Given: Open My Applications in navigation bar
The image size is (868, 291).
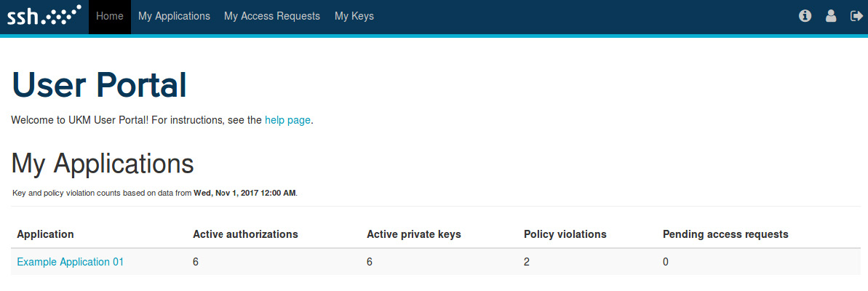Looking at the screenshot, I should 175,16.
